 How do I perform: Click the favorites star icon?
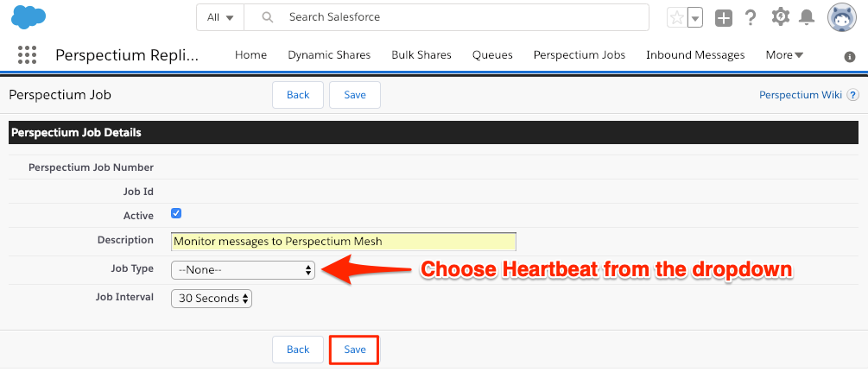point(676,18)
